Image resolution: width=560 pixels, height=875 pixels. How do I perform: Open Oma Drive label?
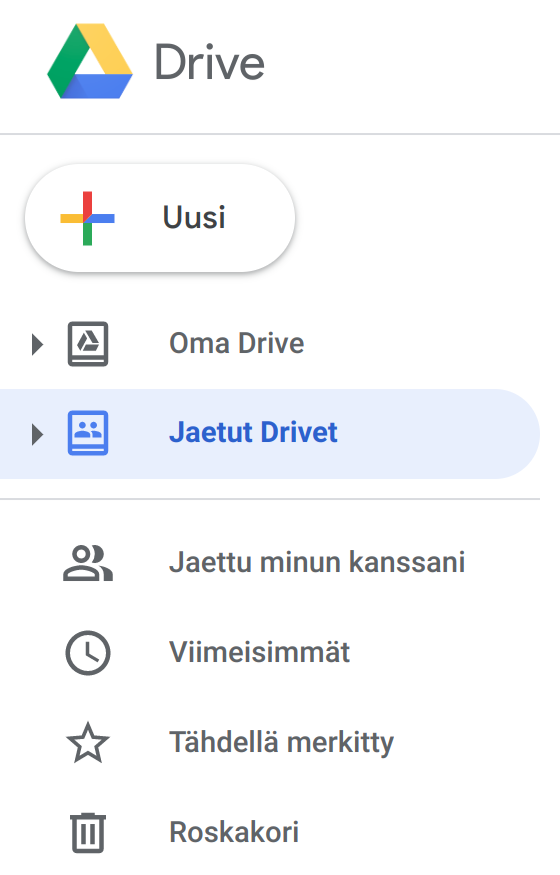point(236,343)
